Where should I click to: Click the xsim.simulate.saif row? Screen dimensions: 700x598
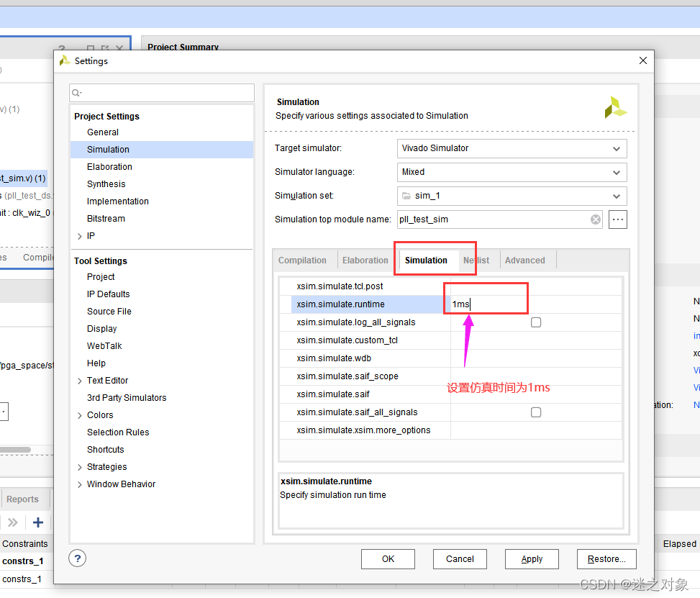pos(451,394)
